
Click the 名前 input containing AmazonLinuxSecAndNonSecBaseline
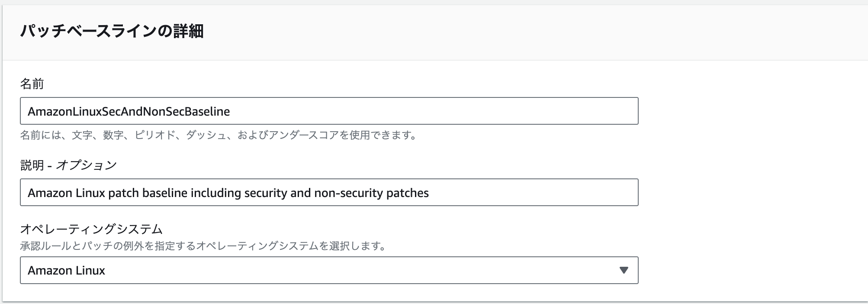pyautogui.click(x=329, y=112)
